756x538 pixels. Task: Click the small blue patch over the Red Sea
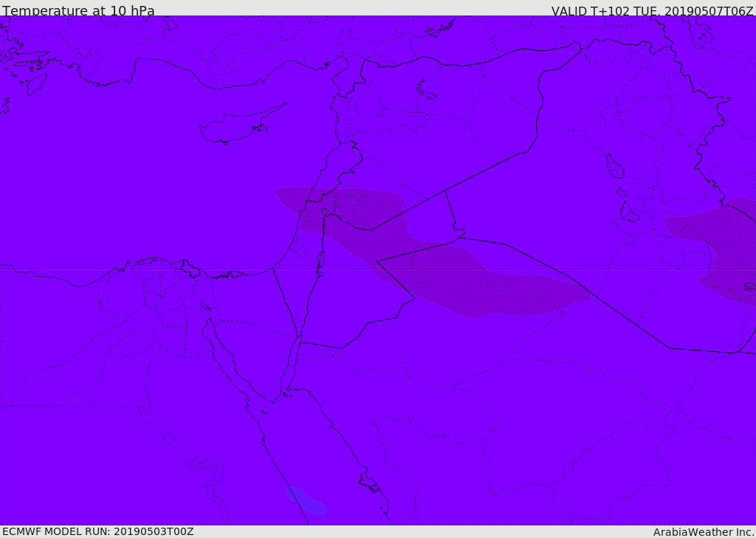306,501
